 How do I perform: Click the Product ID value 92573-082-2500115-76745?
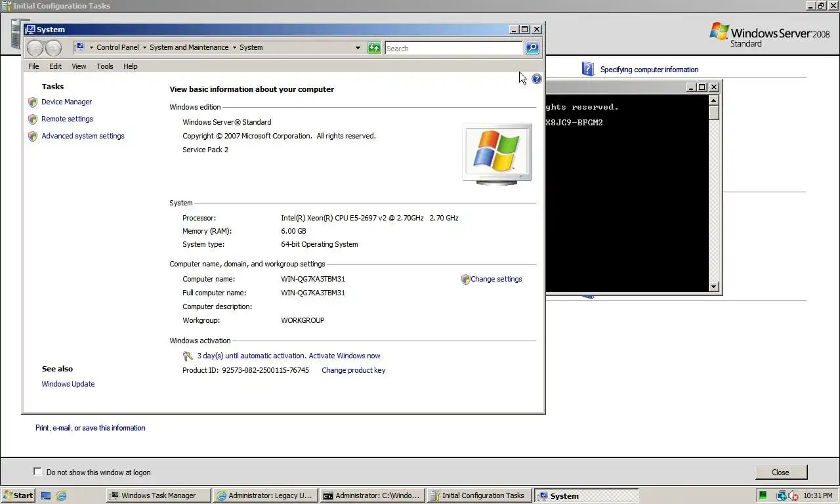pos(265,370)
